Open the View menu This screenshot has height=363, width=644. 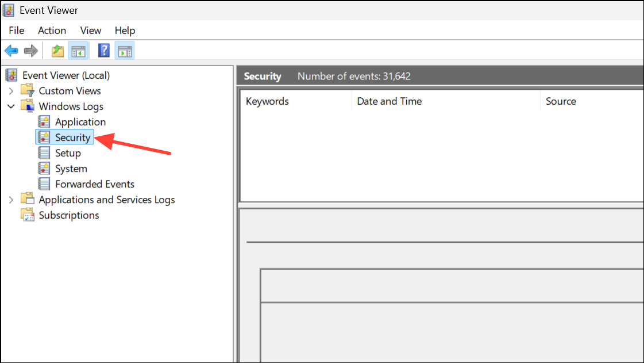click(x=90, y=30)
